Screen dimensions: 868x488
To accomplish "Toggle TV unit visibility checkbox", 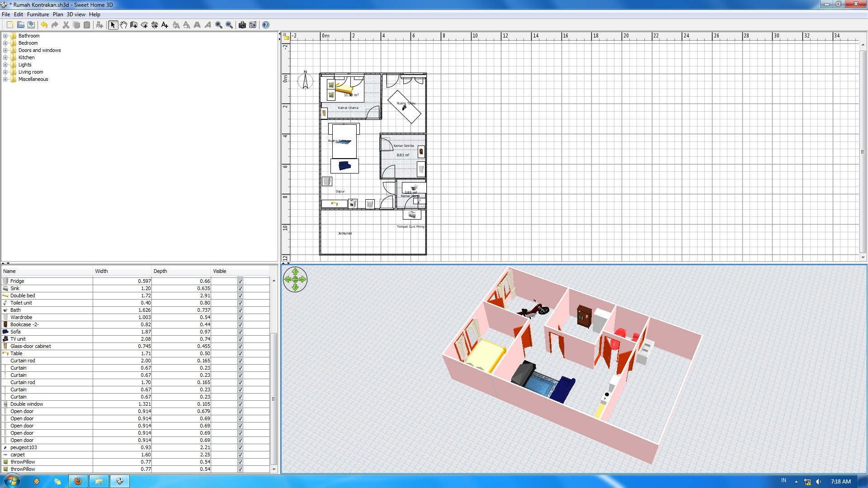I will click(x=240, y=339).
